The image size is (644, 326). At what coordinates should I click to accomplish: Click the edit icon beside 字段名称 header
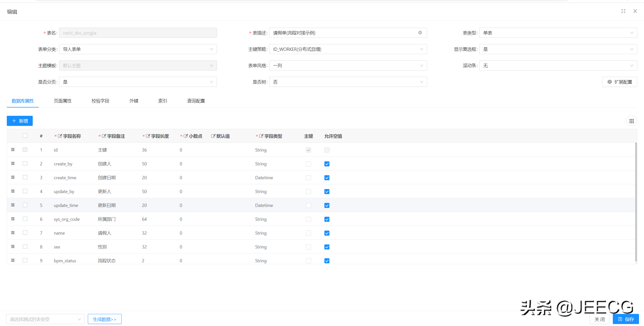(x=60, y=136)
